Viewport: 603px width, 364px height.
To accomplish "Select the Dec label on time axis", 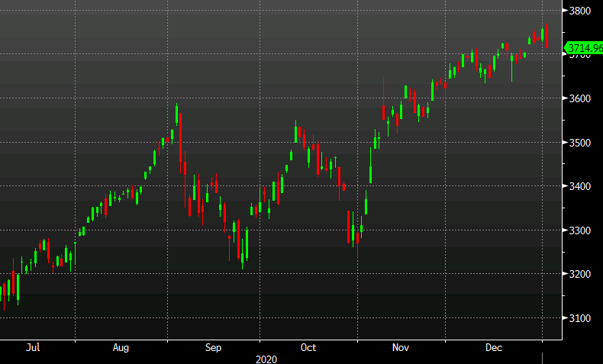I will pyautogui.click(x=494, y=347).
